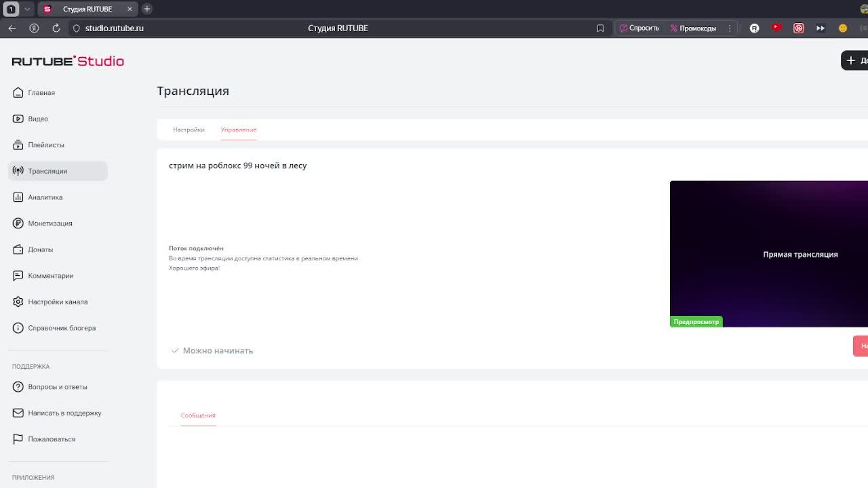This screenshot has height=488, width=868.
Task: Open the Главная menu item
Action: pos(58,92)
